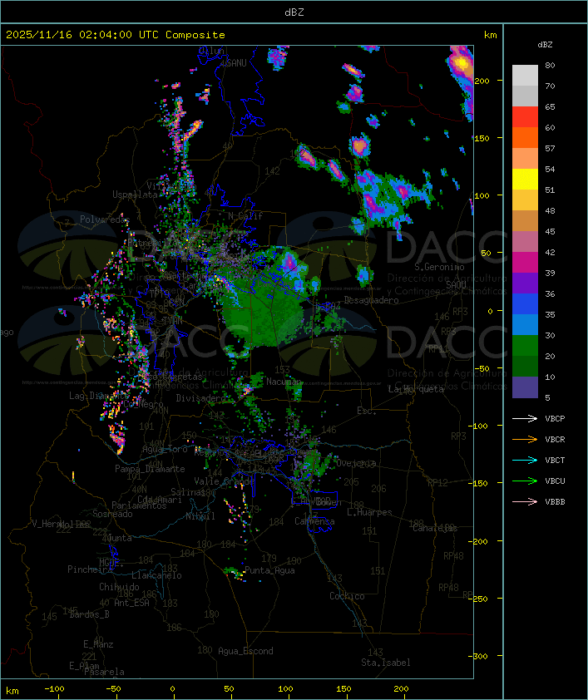Click the Divisadero map label
The width and height of the screenshot is (588, 700).
(201, 397)
